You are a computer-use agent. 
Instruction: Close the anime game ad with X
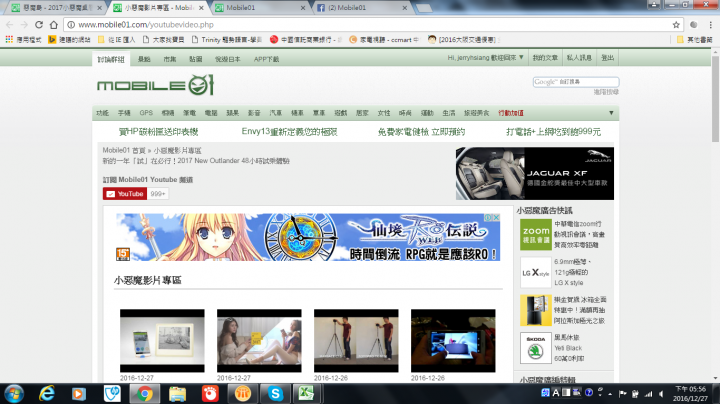pos(496,218)
